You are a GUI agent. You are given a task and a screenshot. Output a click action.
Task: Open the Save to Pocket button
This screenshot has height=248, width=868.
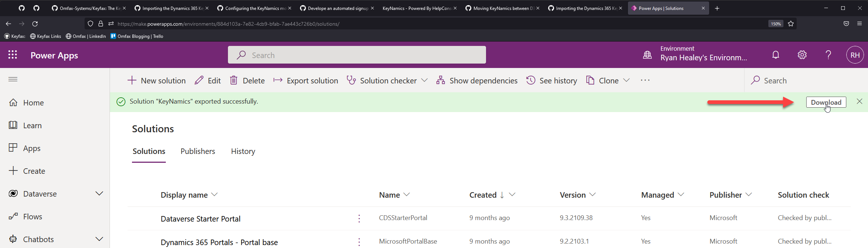[846, 24]
